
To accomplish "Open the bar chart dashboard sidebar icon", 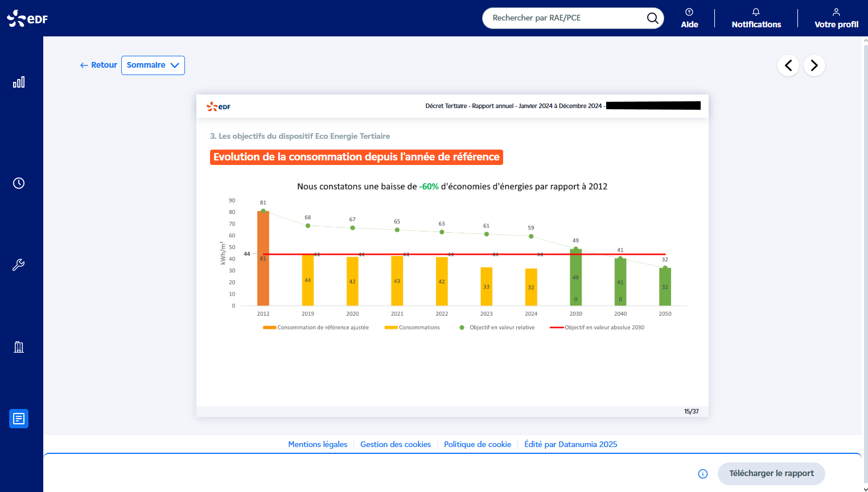I will pyautogui.click(x=19, y=82).
